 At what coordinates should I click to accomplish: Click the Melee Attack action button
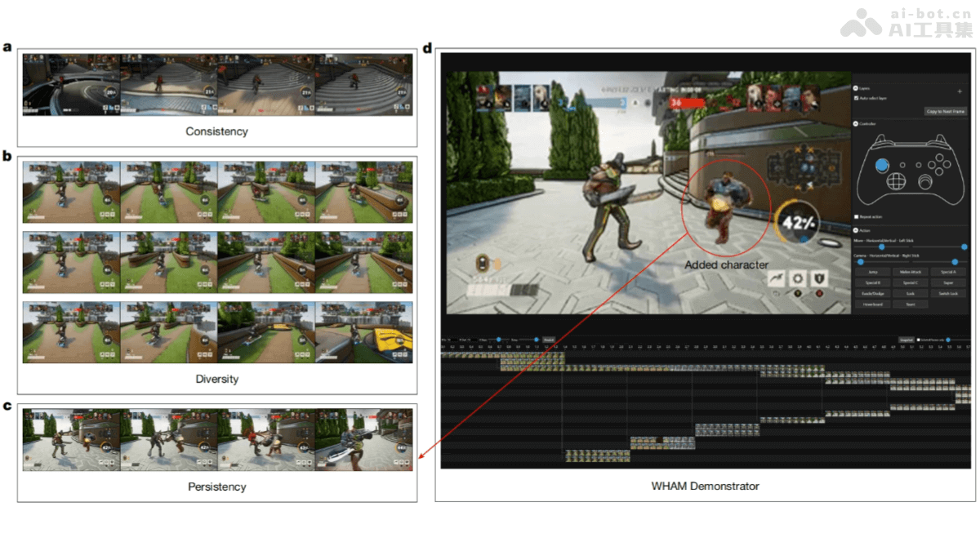(x=910, y=272)
